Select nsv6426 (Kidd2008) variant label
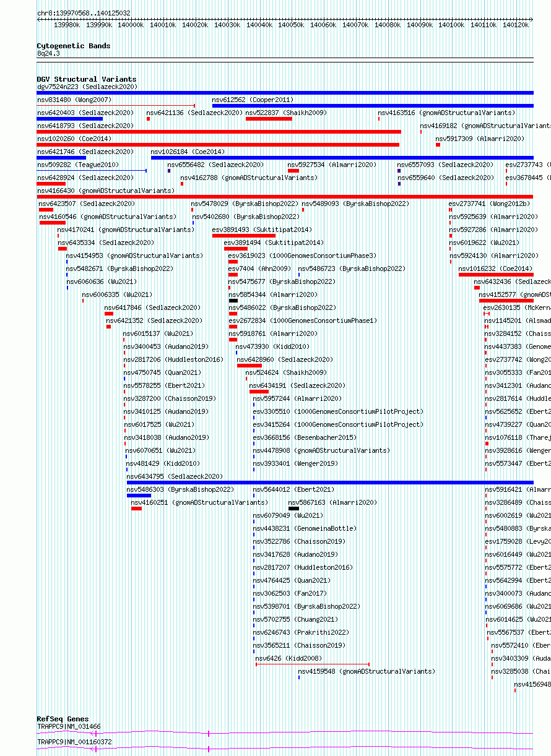Screen dimensions: 551x756 289,658
